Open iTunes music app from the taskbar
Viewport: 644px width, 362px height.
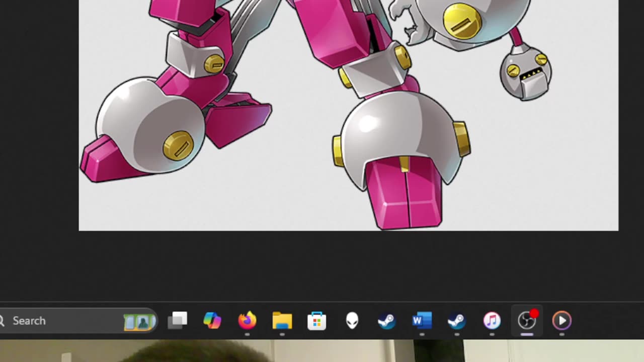[x=492, y=320]
